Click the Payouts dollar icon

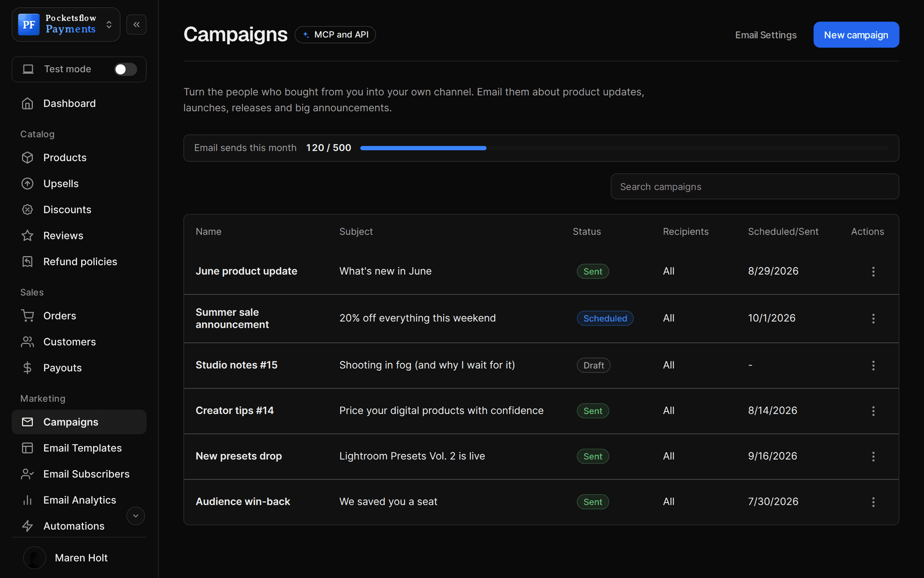[28, 368]
